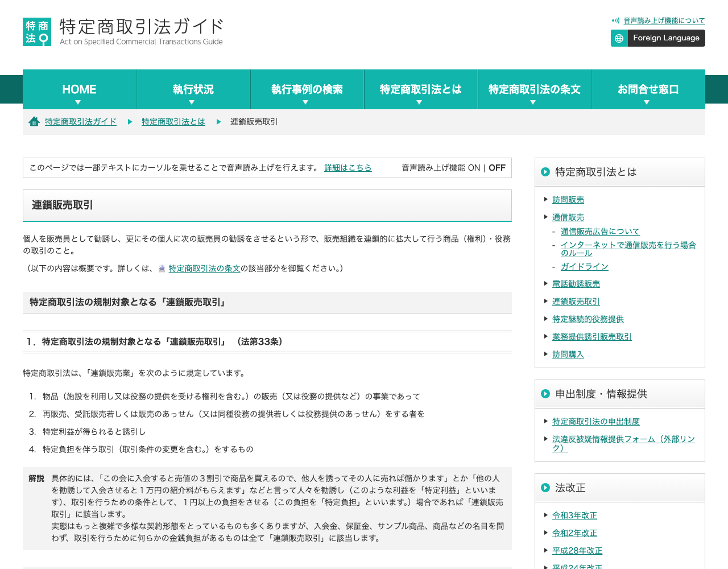Screen dimensions: 728x569
Task: Open the 詳細はこちら link
Action: pos(348,168)
